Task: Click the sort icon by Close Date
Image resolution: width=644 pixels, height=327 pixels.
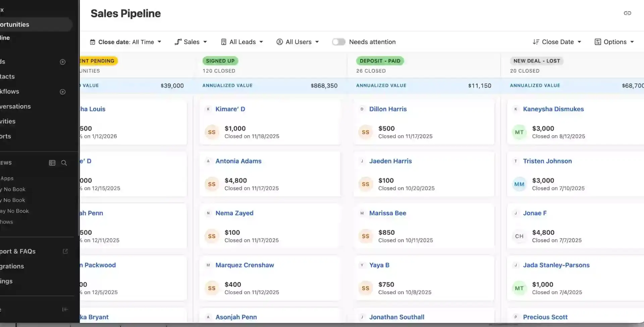Action: pyautogui.click(x=536, y=42)
